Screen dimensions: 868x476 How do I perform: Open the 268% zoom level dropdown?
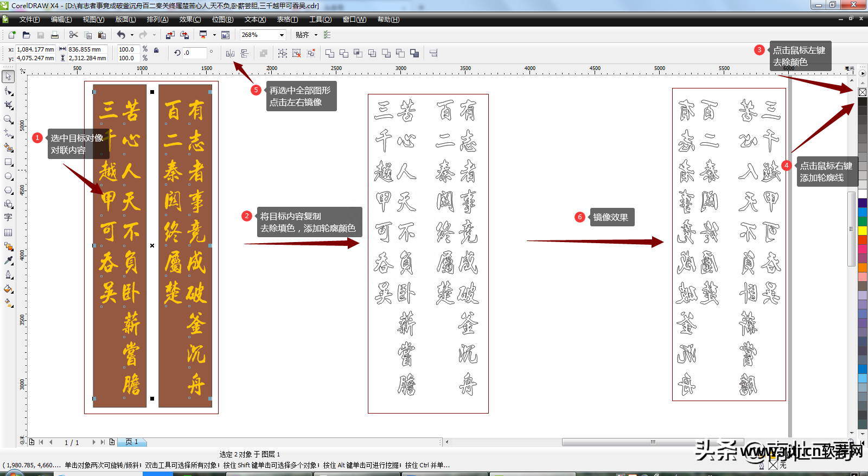point(282,35)
